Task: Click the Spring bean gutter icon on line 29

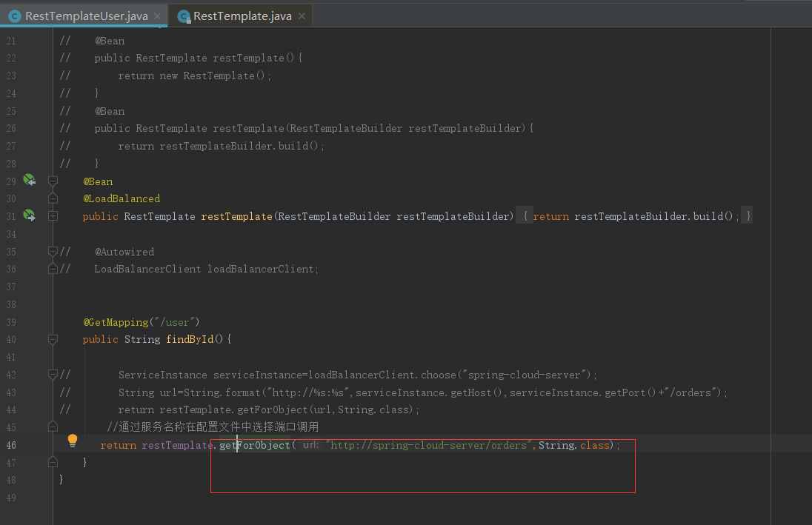Action: click(x=30, y=180)
